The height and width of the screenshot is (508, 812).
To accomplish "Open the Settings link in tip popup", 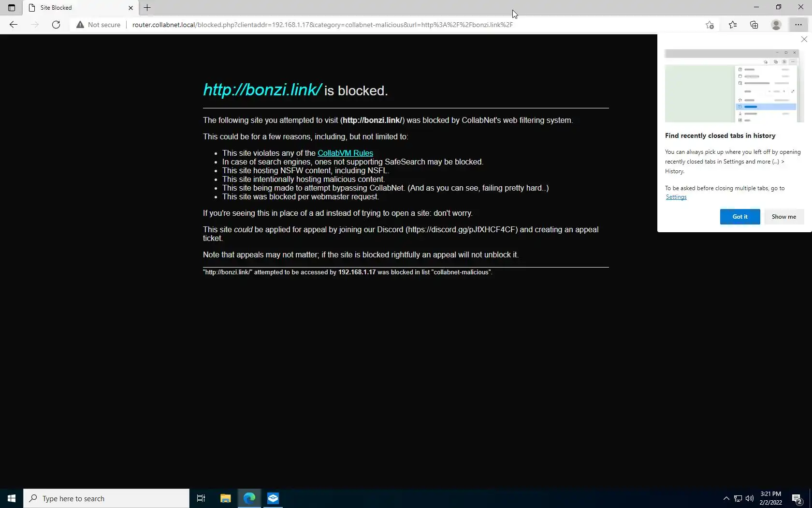I will [x=676, y=197].
